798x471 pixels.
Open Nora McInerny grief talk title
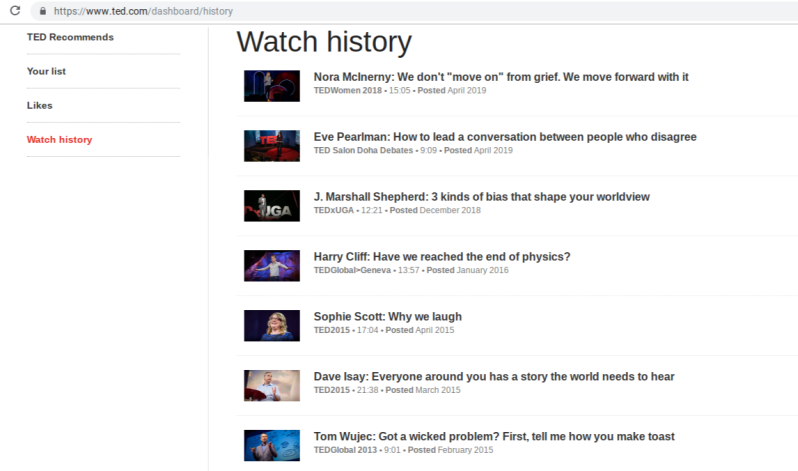pyautogui.click(x=501, y=77)
